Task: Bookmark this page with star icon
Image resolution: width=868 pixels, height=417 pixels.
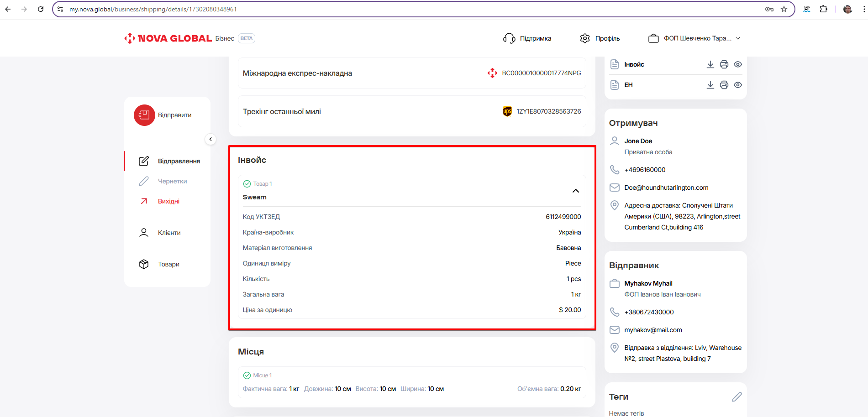Action: [x=784, y=9]
